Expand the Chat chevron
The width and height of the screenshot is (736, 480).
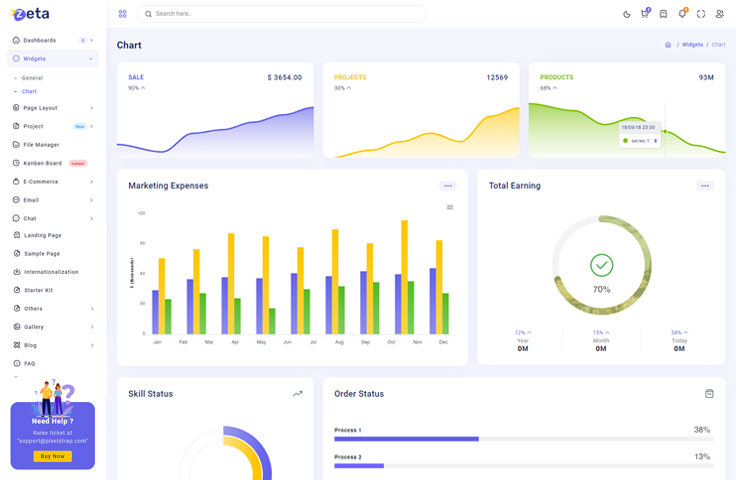click(x=92, y=218)
